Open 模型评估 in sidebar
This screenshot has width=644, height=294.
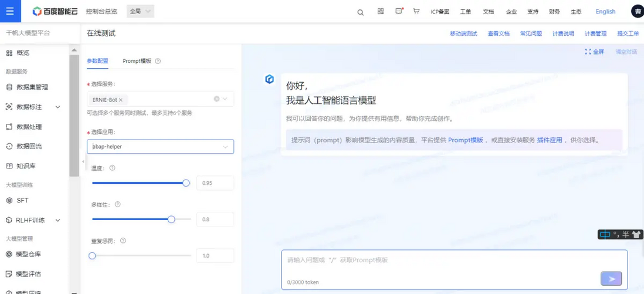click(x=28, y=274)
